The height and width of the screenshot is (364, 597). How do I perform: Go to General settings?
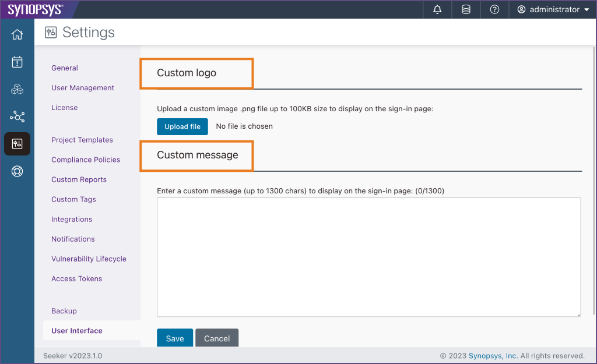pyautogui.click(x=64, y=68)
